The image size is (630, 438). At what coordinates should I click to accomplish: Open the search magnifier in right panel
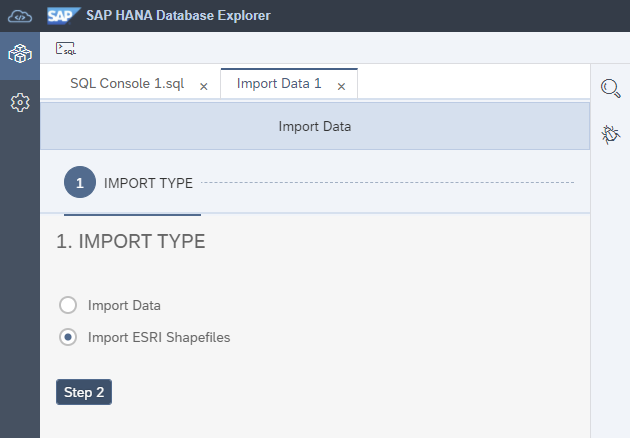610,88
